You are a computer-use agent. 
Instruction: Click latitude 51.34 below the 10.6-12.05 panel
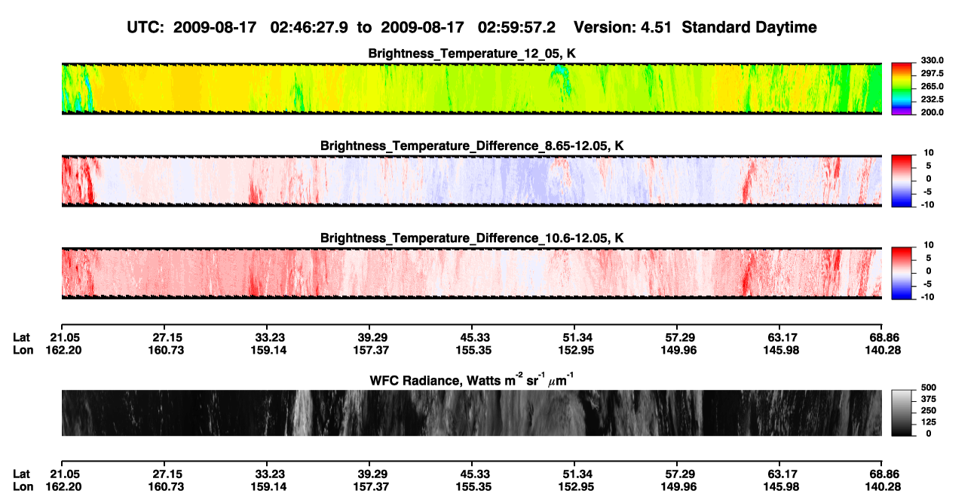(x=575, y=337)
